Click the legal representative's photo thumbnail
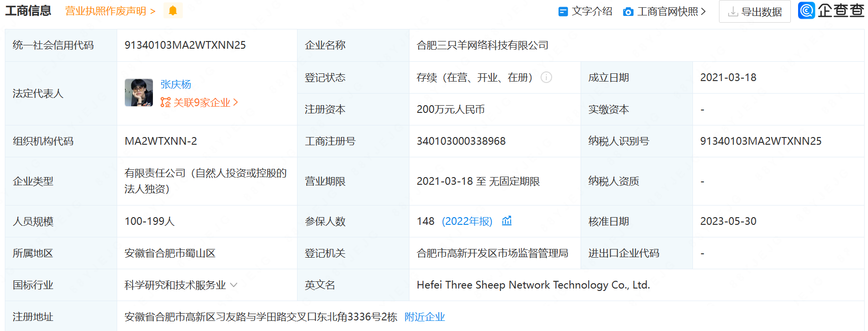The image size is (868, 331). [139, 93]
